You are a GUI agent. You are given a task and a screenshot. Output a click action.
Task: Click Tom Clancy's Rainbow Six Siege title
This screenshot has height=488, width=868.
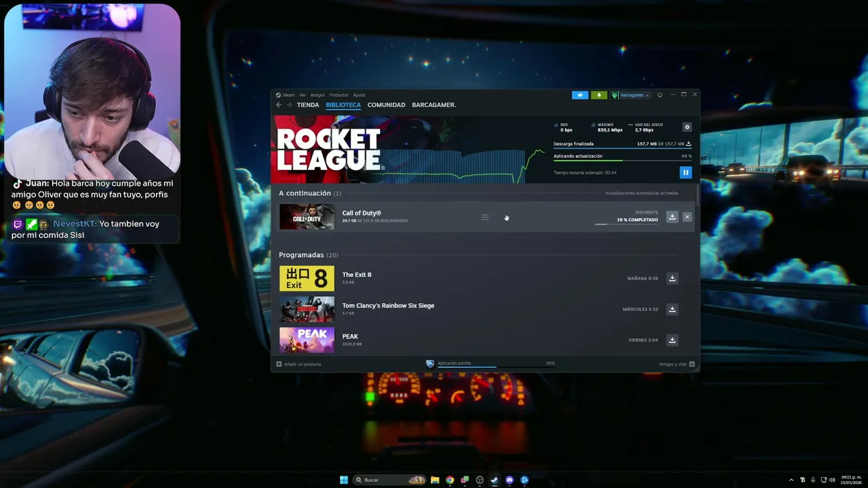(x=388, y=305)
